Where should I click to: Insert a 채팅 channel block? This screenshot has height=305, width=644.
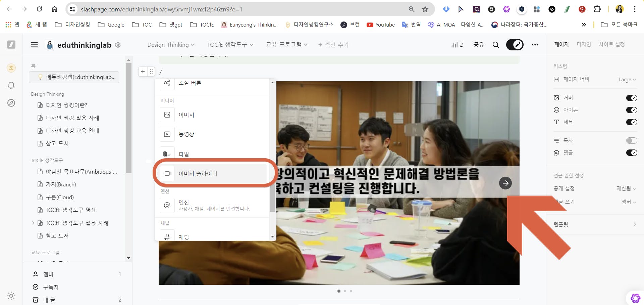tap(214, 236)
